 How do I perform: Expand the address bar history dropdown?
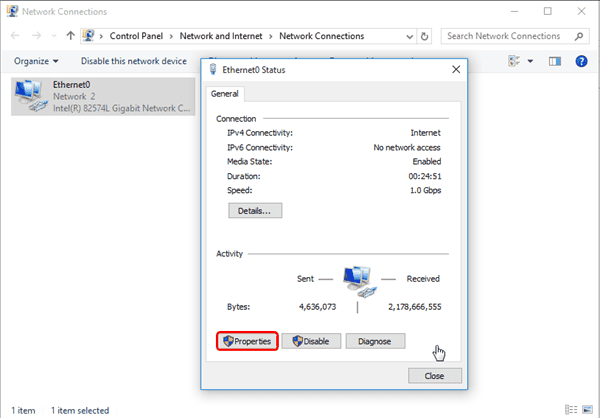point(409,36)
